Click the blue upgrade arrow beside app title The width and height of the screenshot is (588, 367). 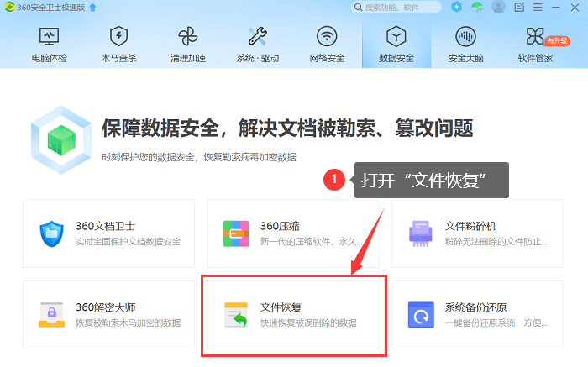pos(92,8)
